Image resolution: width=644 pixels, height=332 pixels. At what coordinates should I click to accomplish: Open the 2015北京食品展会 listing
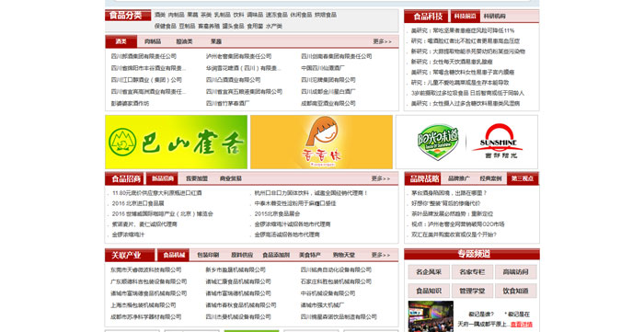[x=277, y=213]
